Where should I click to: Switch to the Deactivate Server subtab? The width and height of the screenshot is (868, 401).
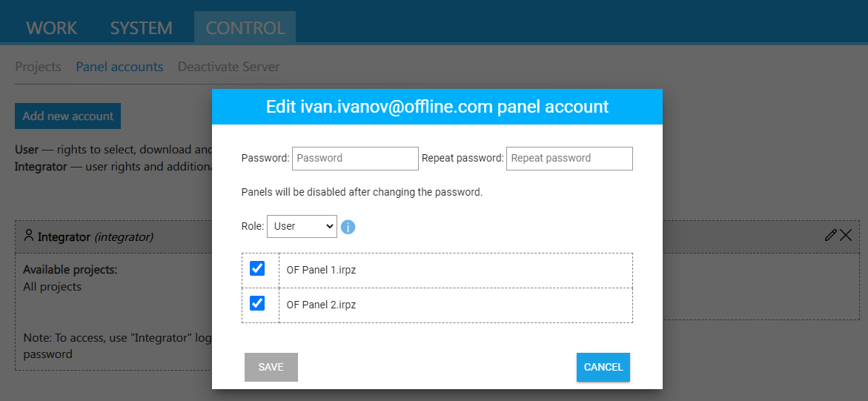click(x=228, y=67)
